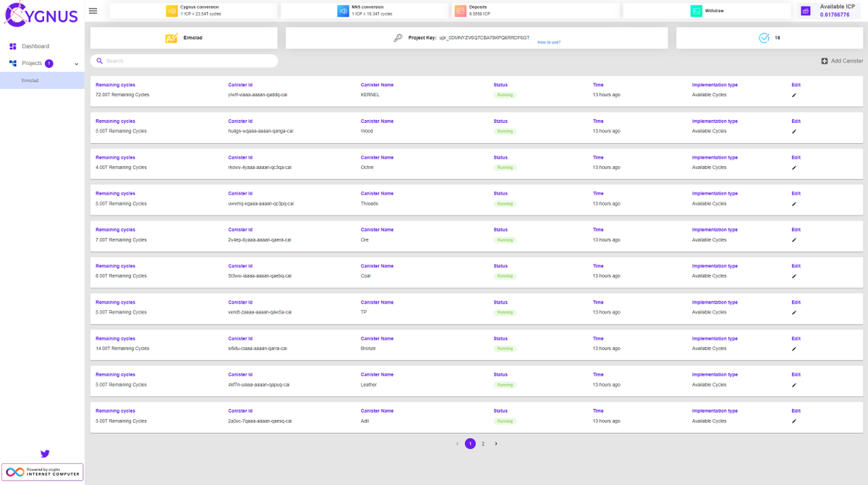The image size is (868, 485).
Task: Click the Project Key key icon
Action: 398,38
